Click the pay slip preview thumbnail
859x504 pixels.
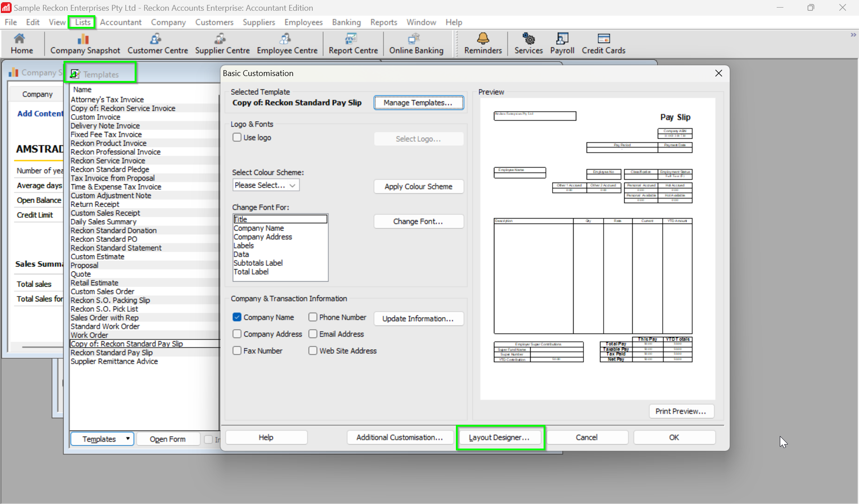(x=597, y=249)
